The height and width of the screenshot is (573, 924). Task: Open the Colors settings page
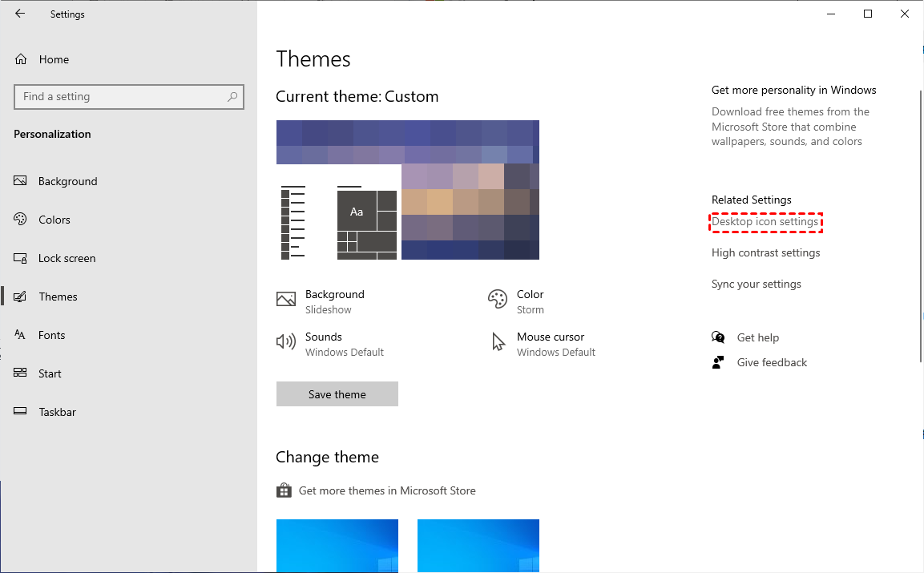click(x=54, y=220)
